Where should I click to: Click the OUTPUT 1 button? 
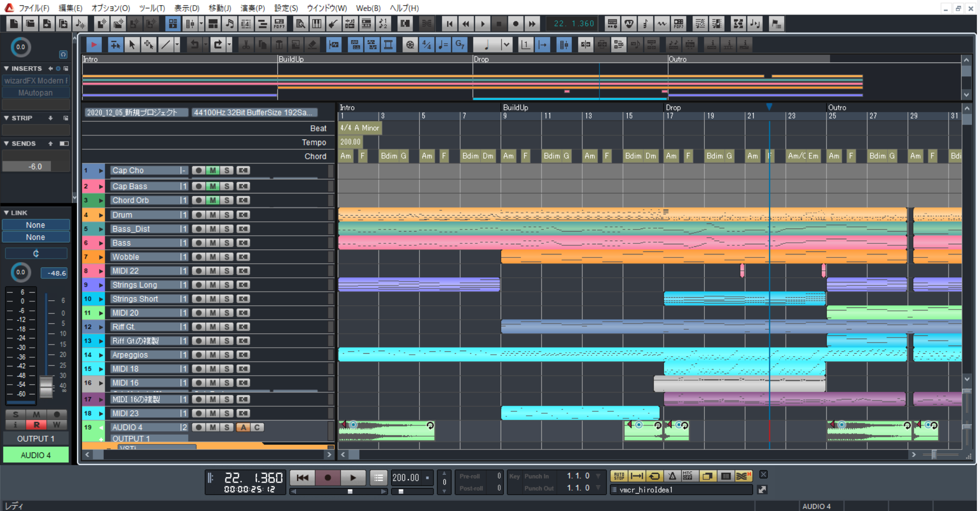(36, 439)
